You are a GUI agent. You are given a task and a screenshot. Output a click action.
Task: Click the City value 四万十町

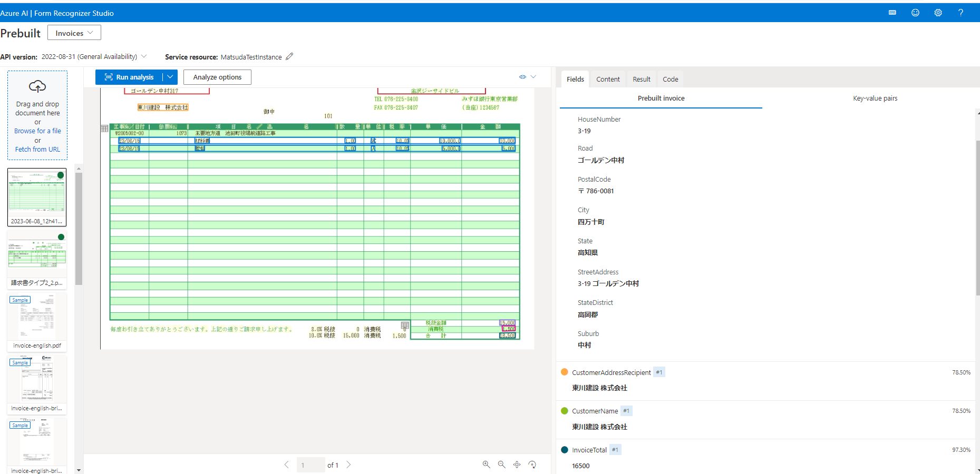point(591,222)
